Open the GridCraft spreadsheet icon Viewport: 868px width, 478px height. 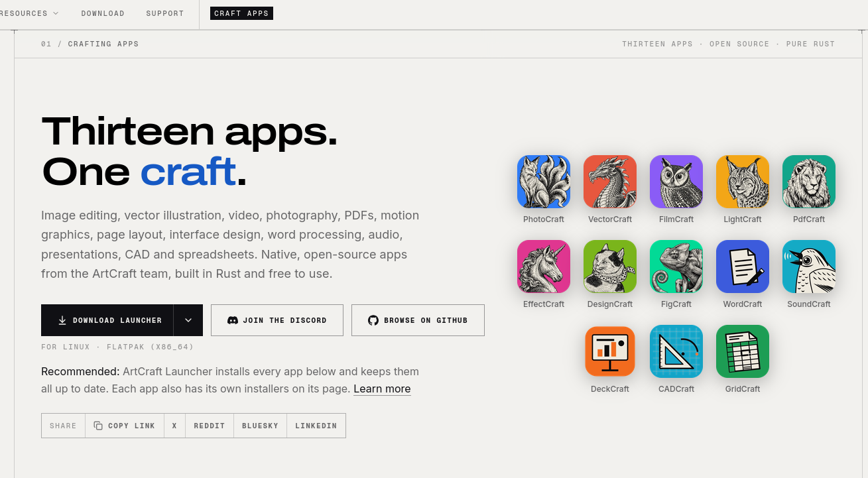743,351
